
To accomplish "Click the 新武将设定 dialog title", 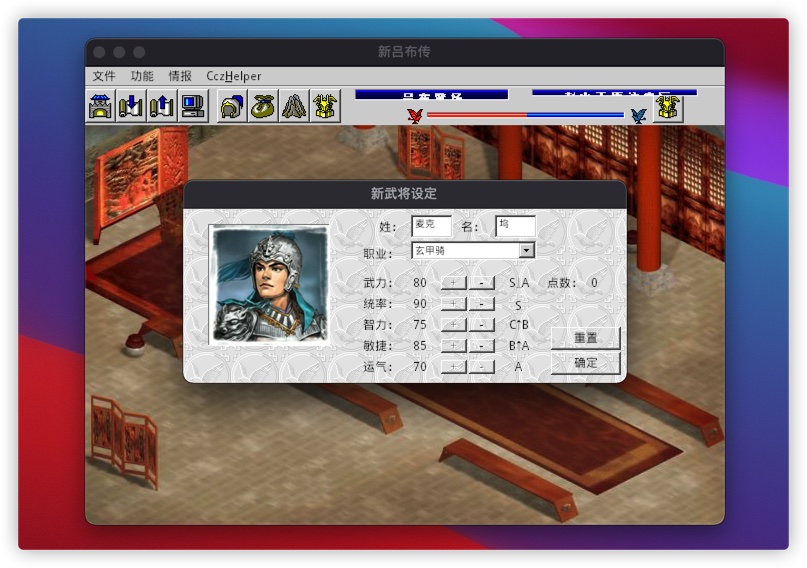I will (404, 193).
